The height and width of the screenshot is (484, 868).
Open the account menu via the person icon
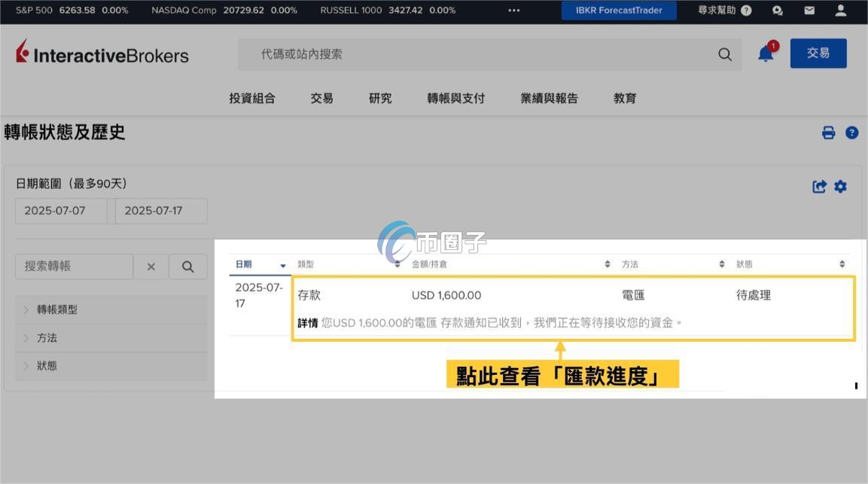click(840, 10)
